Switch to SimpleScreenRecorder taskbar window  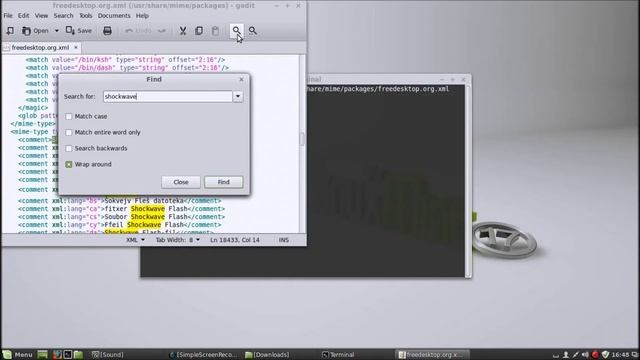pyautogui.click(x=203, y=355)
